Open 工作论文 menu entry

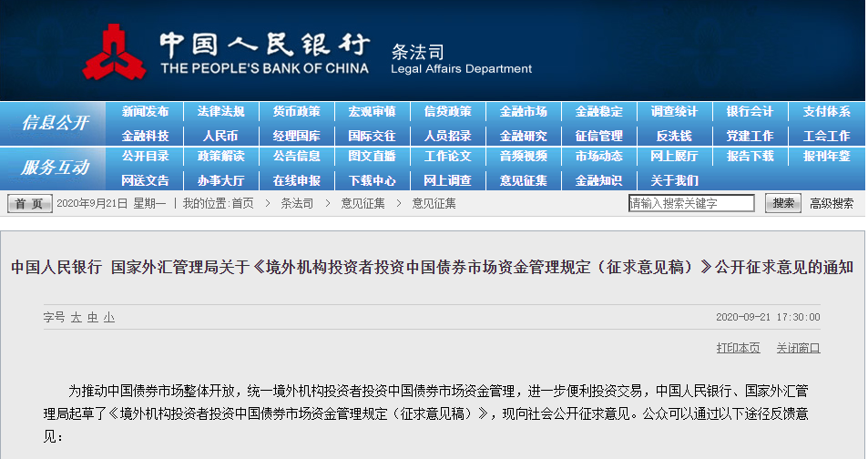coord(447,156)
